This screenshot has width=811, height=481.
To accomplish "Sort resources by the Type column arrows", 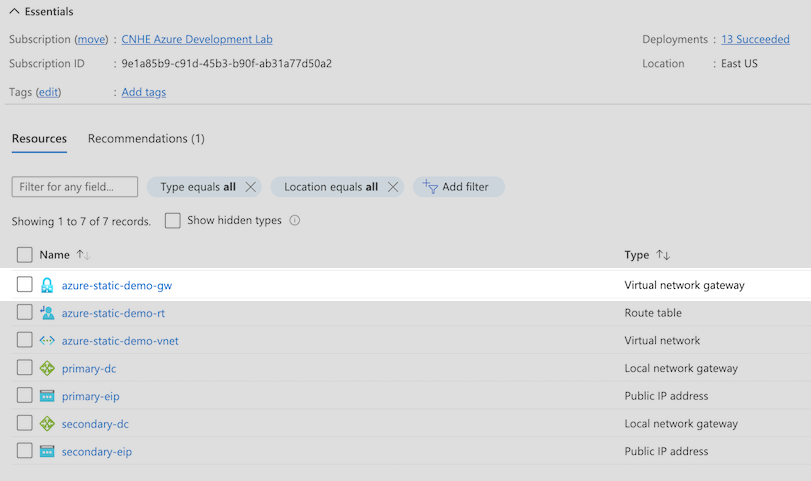I will tap(663, 254).
